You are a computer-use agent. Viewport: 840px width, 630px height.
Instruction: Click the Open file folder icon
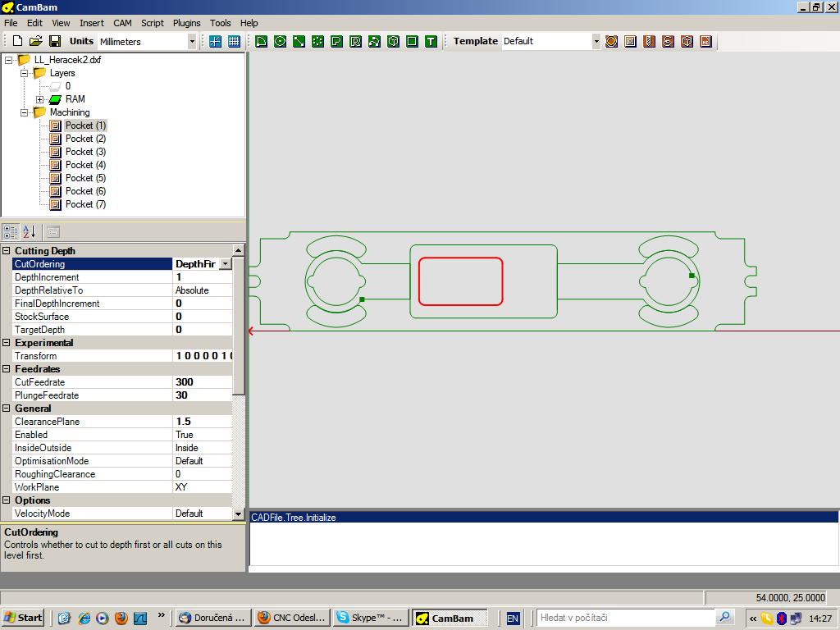point(35,41)
